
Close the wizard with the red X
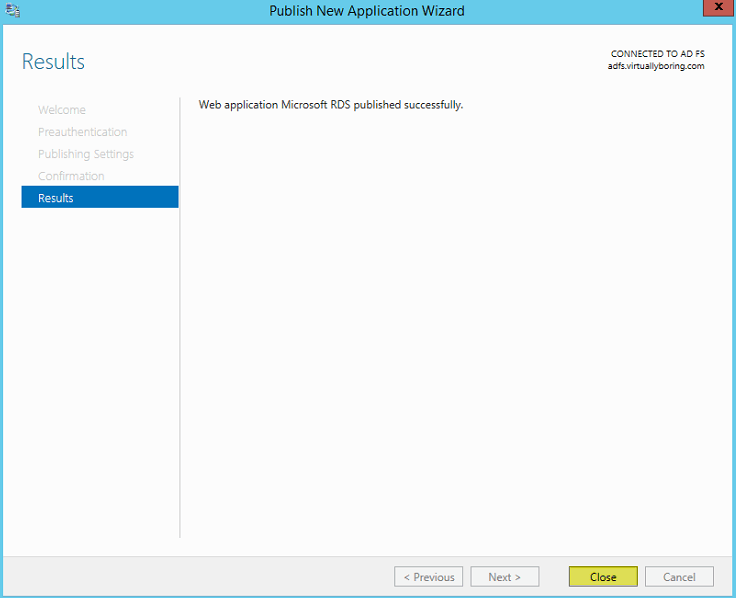pos(718,8)
